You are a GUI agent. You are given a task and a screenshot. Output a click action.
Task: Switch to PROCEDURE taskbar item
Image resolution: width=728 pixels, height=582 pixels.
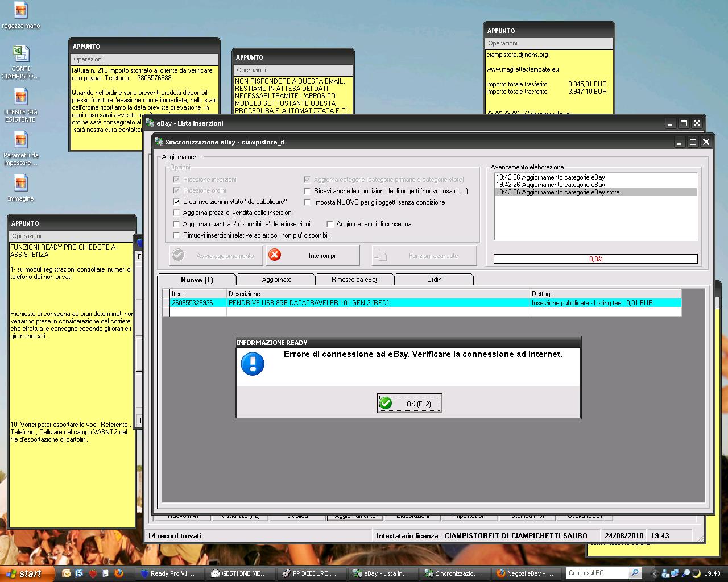tap(311, 573)
